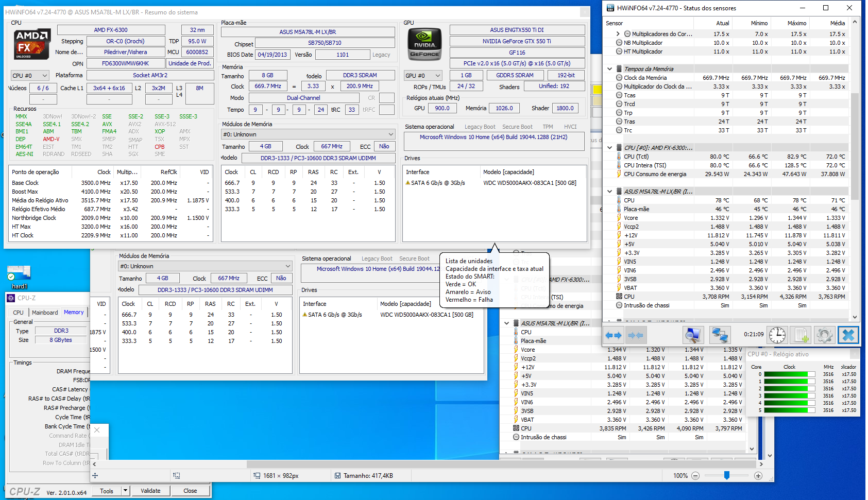
Task: Click Core 0 clock bar
Action: pos(789,374)
